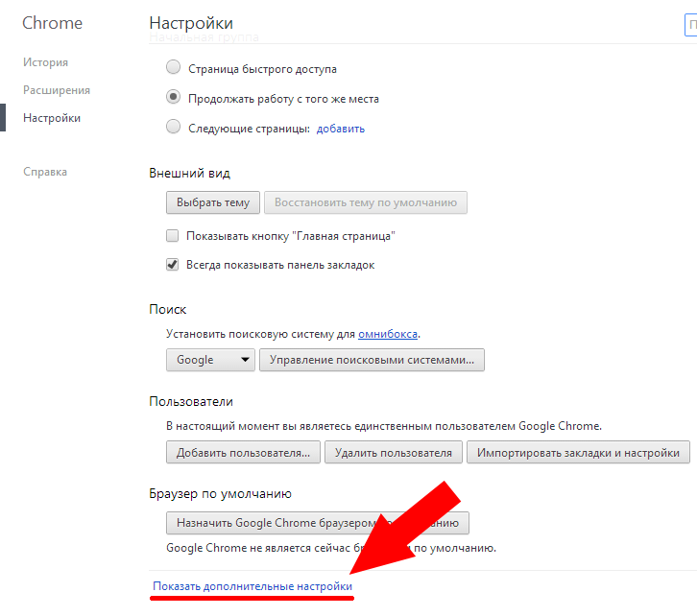
Task: Click "Управление поисковыми системами..." button
Action: tap(372, 360)
